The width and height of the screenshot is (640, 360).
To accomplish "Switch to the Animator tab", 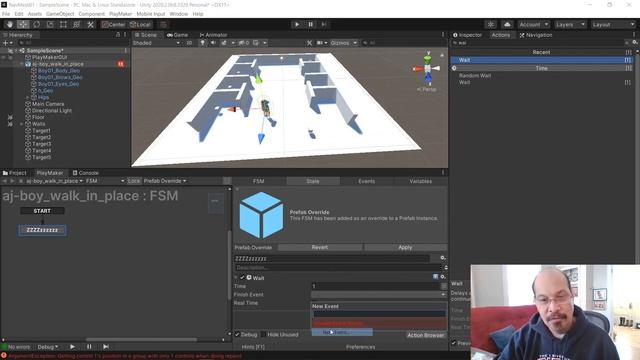I will (x=213, y=35).
